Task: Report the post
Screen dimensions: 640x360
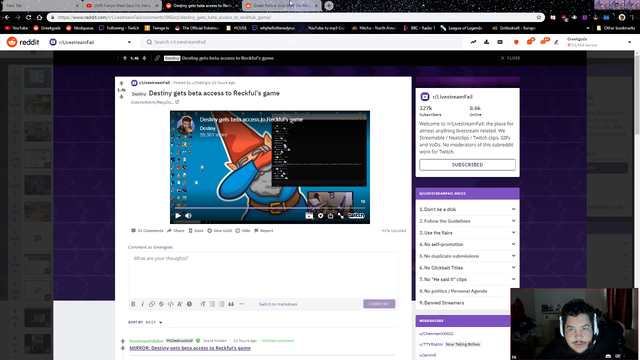Action: 264,231
